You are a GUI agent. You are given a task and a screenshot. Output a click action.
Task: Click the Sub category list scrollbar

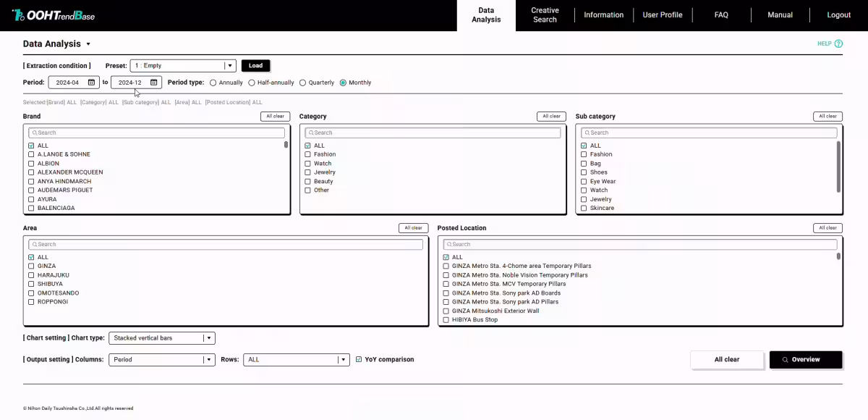coord(838,167)
